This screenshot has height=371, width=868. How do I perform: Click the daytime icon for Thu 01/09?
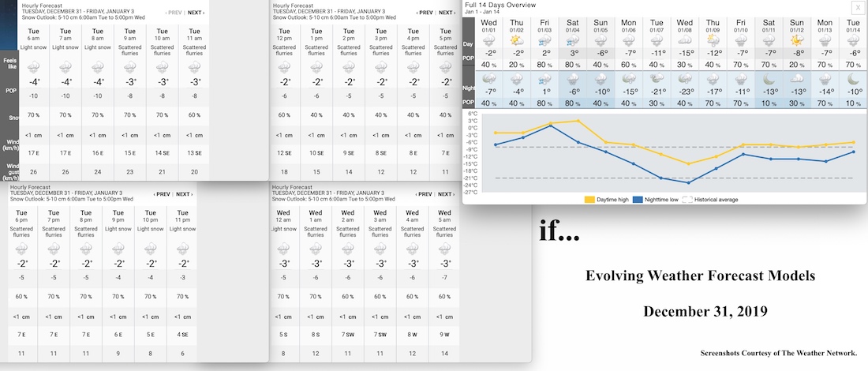[x=713, y=40]
